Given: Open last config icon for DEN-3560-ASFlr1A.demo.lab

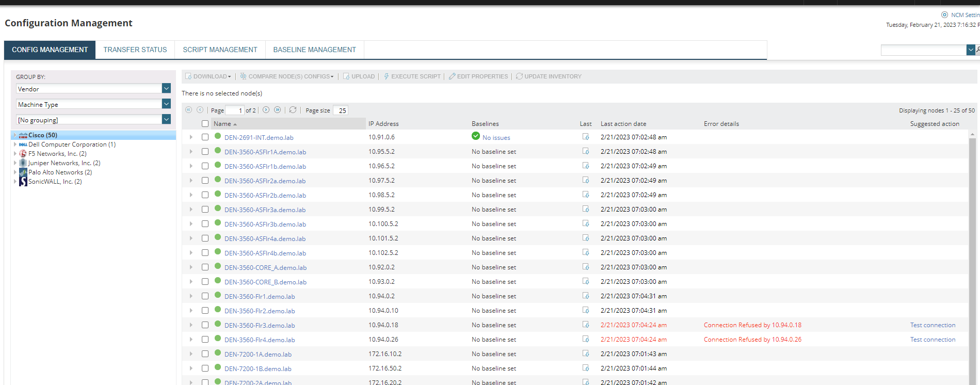Looking at the screenshot, I should (x=586, y=151).
